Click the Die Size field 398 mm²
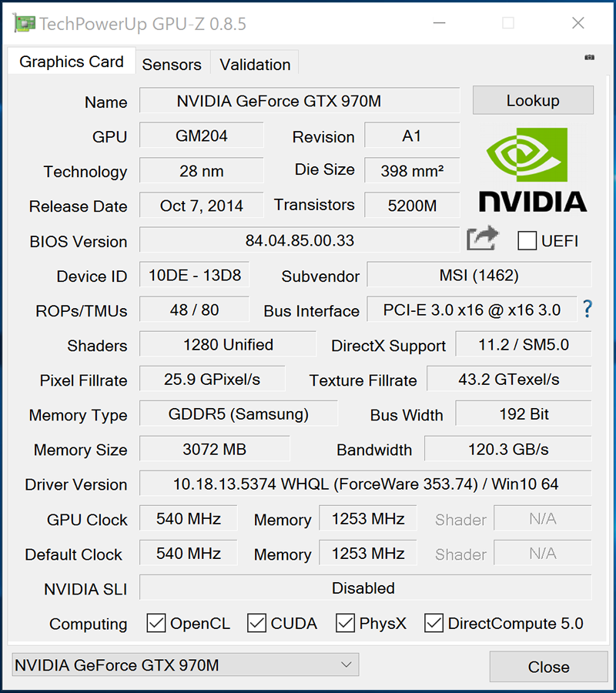Image resolution: width=616 pixels, height=693 pixels. pyautogui.click(x=412, y=170)
